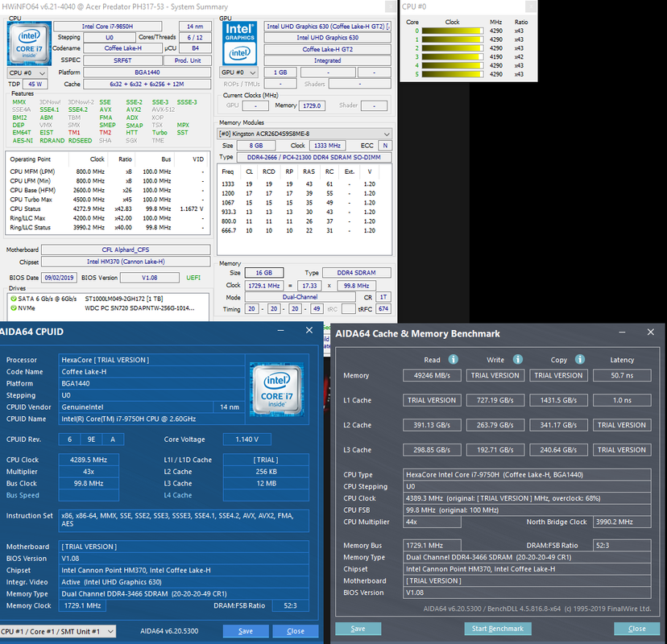Click the memory Size 16 GB field
This screenshot has height=644, width=667.
(263, 273)
